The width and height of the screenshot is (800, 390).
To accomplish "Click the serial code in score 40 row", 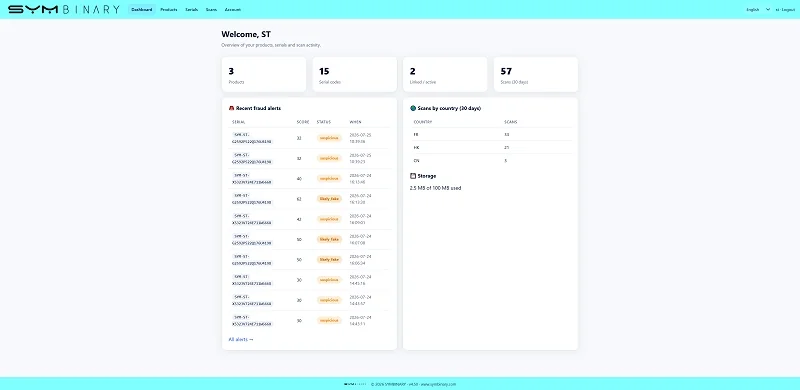I will click(252, 179).
